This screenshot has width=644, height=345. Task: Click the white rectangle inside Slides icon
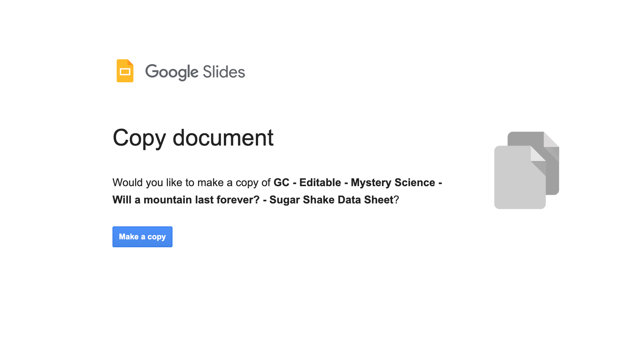pyautogui.click(x=125, y=72)
